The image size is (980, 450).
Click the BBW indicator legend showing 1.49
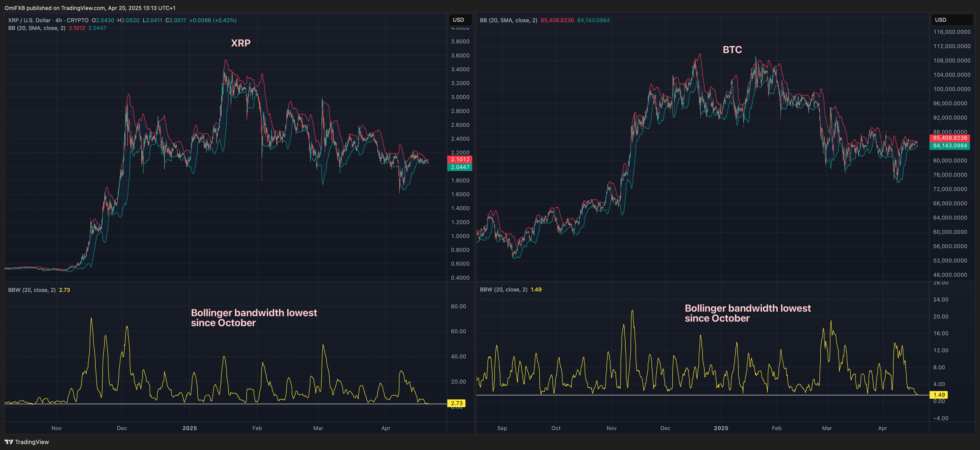504,290
